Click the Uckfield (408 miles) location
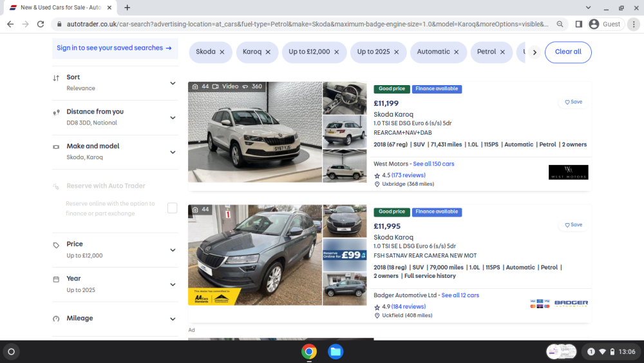This screenshot has width=644, height=363. coord(407,315)
